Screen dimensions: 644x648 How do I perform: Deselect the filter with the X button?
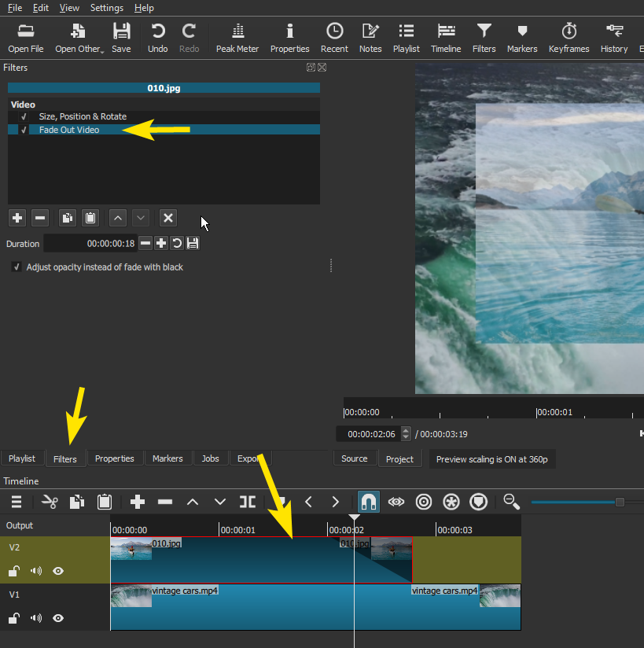[168, 218]
